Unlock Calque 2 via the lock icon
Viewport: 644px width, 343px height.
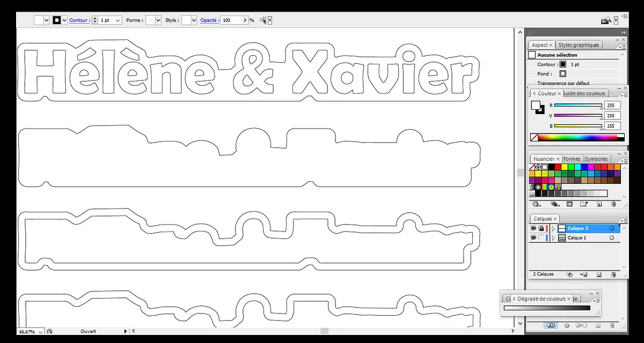click(x=541, y=228)
